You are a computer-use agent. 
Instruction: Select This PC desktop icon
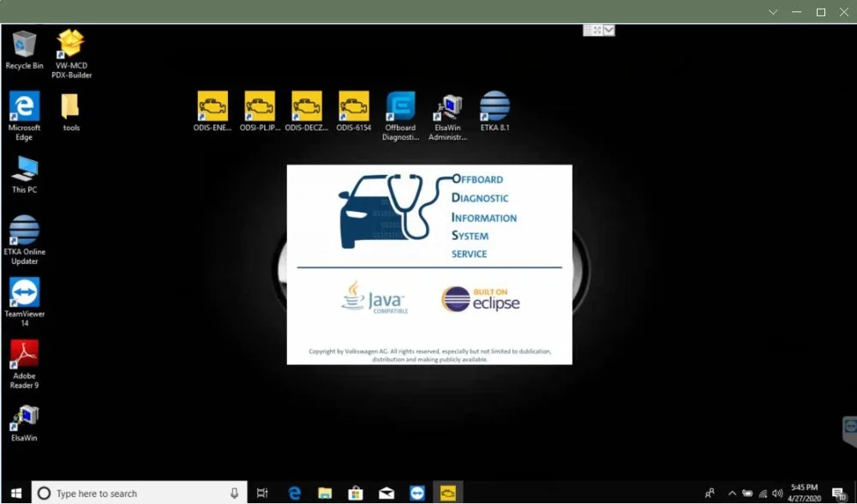24,175
